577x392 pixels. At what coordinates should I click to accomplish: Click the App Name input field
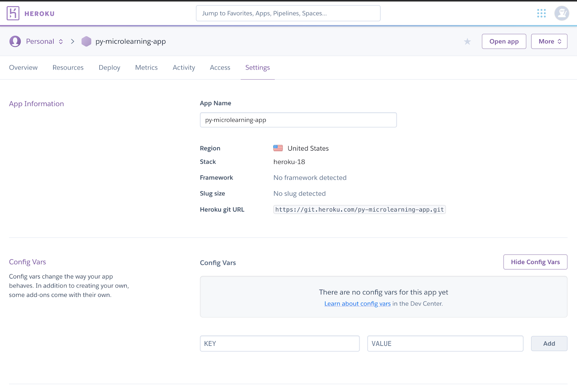(298, 120)
